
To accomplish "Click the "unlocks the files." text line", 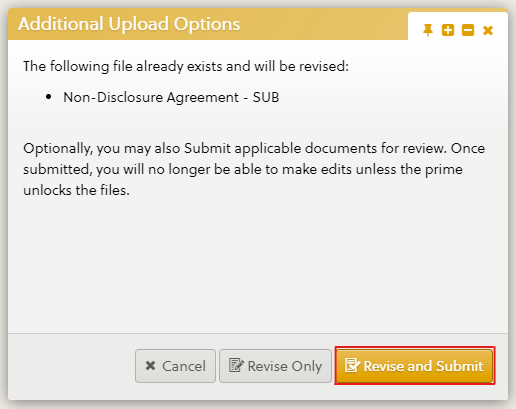I will click(76, 190).
